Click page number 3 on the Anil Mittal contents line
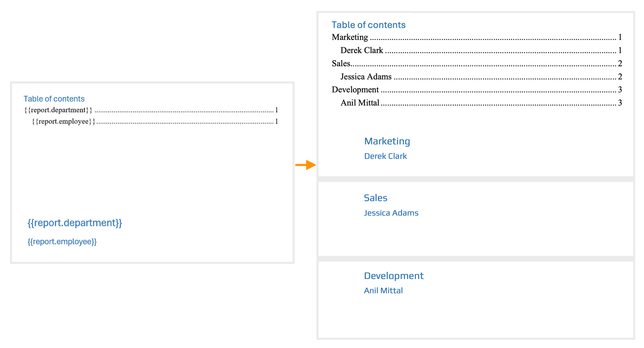Image resolution: width=644 pixels, height=348 pixels. (x=620, y=103)
